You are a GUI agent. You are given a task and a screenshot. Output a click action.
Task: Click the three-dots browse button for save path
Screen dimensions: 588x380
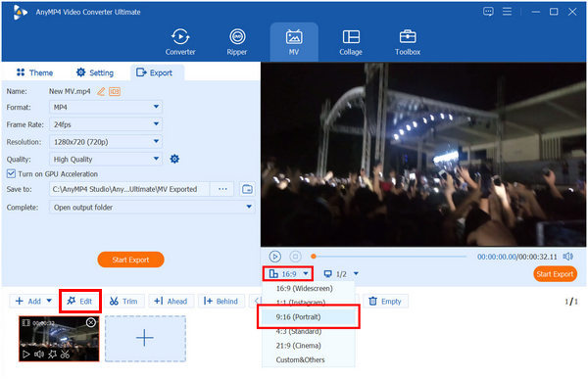(222, 189)
